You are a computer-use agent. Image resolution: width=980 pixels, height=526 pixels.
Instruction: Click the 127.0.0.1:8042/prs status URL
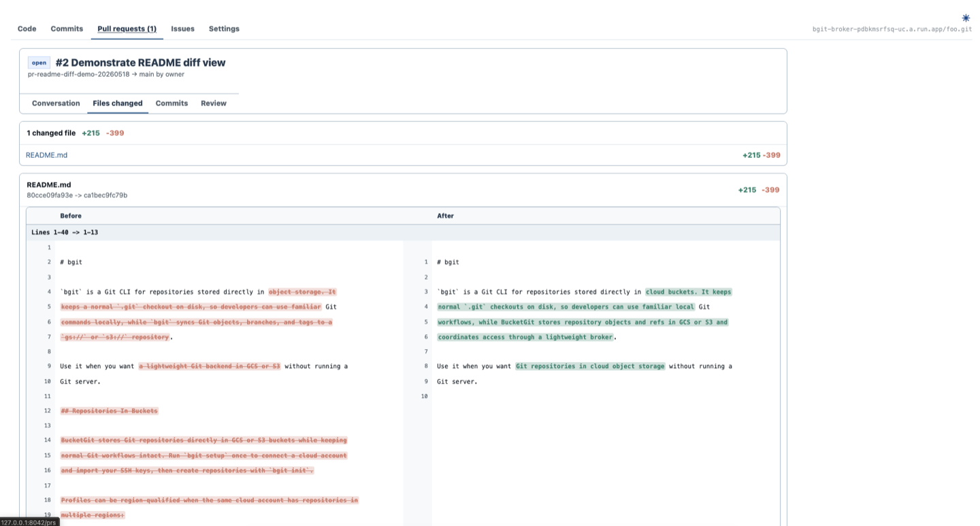[x=29, y=522]
